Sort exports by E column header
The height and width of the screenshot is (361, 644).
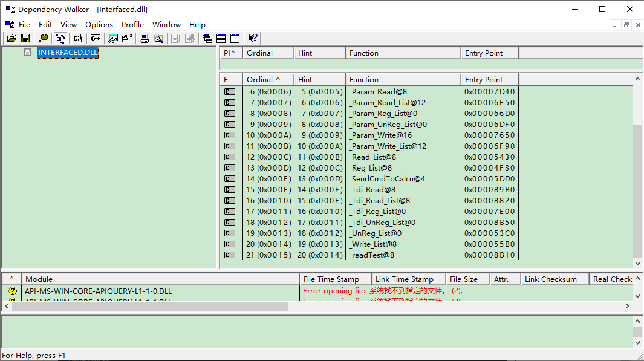click(231, 80)
